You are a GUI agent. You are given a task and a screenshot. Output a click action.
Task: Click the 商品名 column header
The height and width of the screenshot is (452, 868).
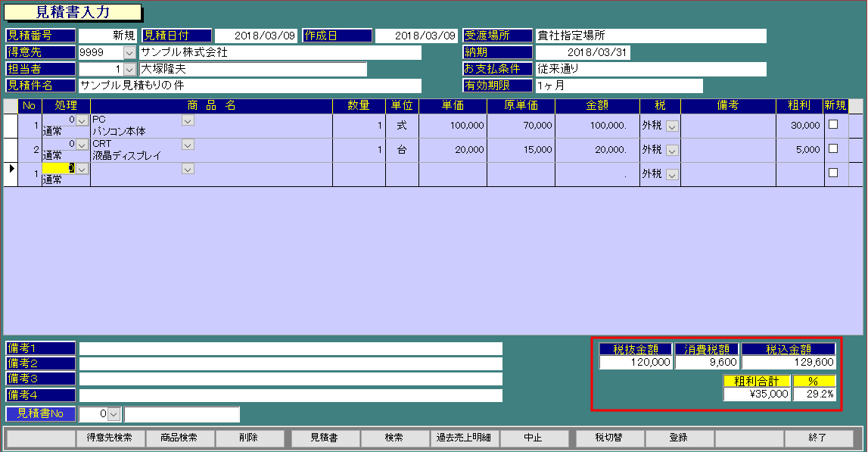(x=211, y=106)
